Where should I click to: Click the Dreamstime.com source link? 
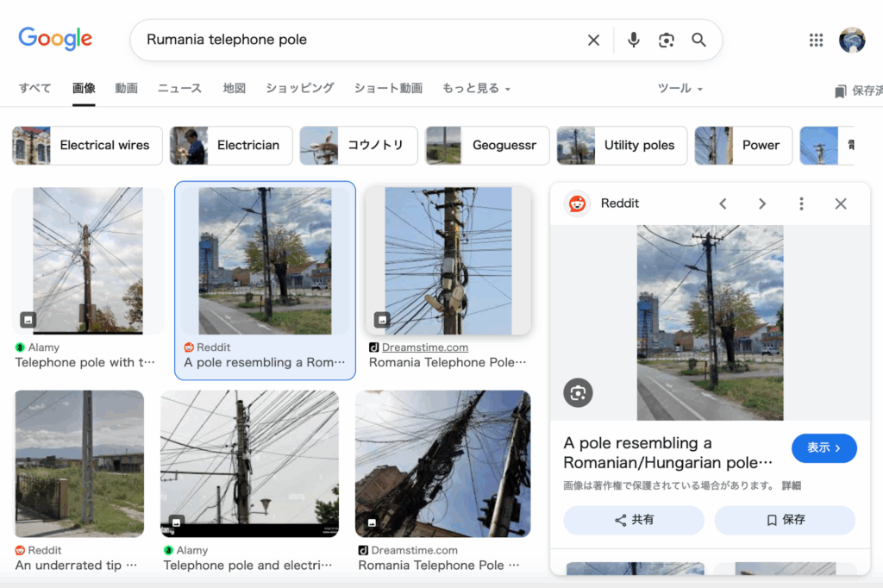pyautogui.click(x=424, y=347)
